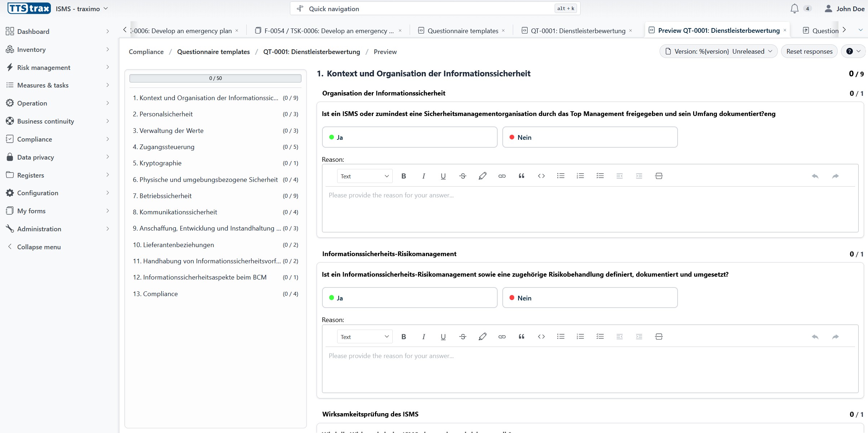Click highlight pen icon in second editor

click(482, 337)
